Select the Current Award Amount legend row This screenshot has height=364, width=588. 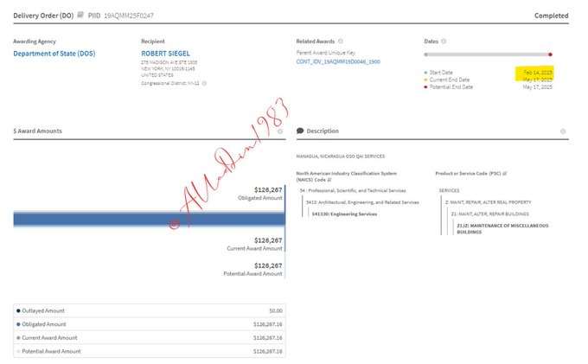pos(150,337)
